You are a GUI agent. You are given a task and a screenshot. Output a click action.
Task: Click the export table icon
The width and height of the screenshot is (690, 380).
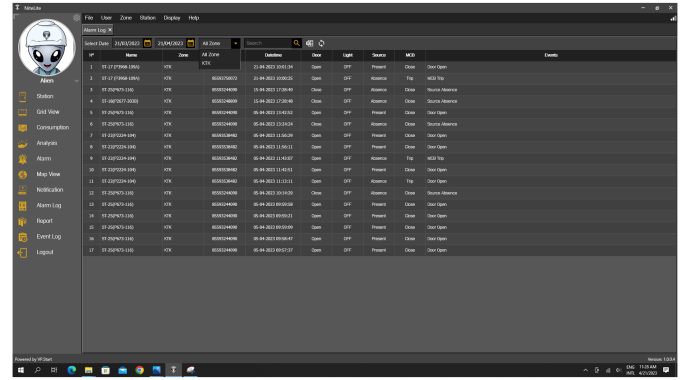pyautogui.click(x=309, y=43)
